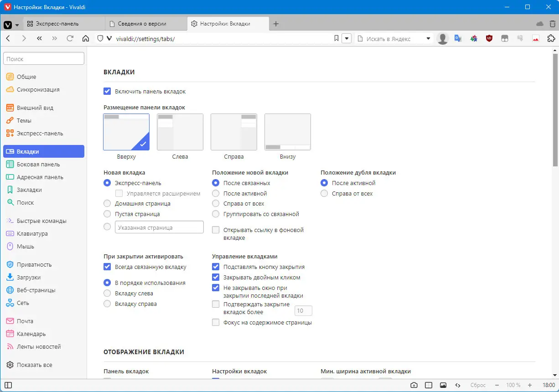Switch to 'Сведения о версии' tab
The image size is (559, 392).
point(146,24)
